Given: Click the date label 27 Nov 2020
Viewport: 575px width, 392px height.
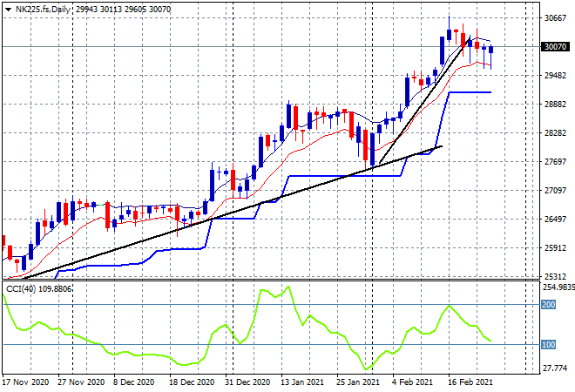Looking at the screenshot, I should [81, 382].
